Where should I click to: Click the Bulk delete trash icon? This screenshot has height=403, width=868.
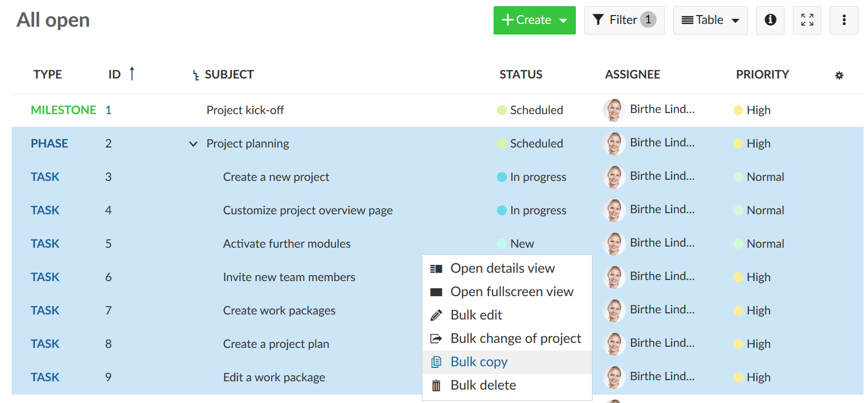click(x=436, y=385)
